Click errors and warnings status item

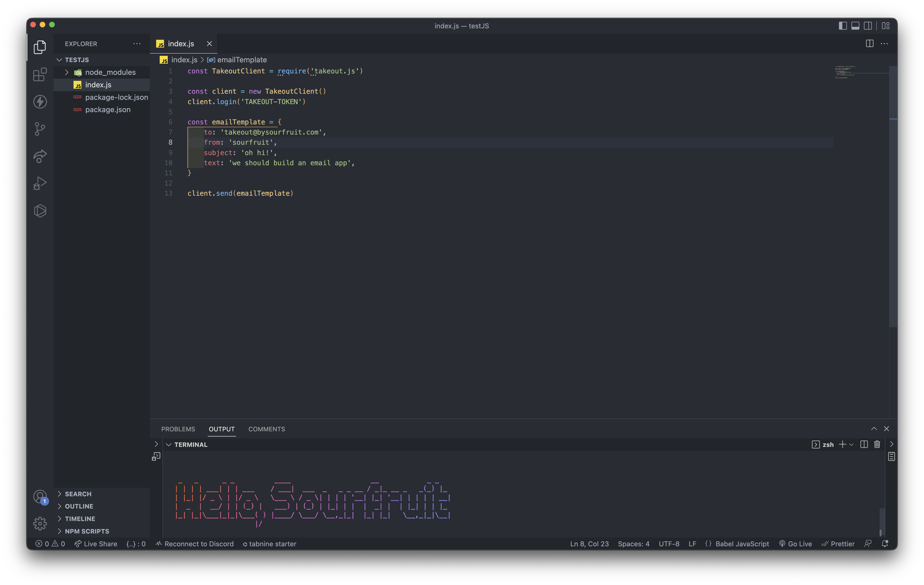point(50,544)
